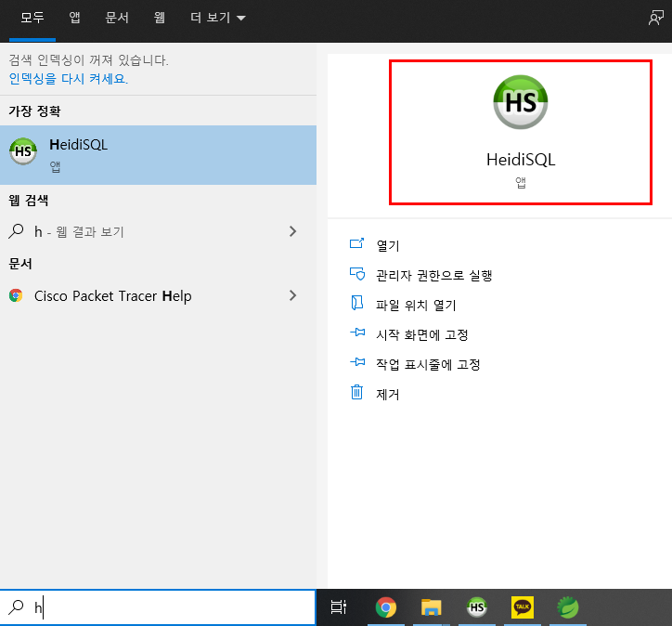Open Chrome from the taskbar
The height and width of the screenshot is (626, 672).
click(386, 607)
